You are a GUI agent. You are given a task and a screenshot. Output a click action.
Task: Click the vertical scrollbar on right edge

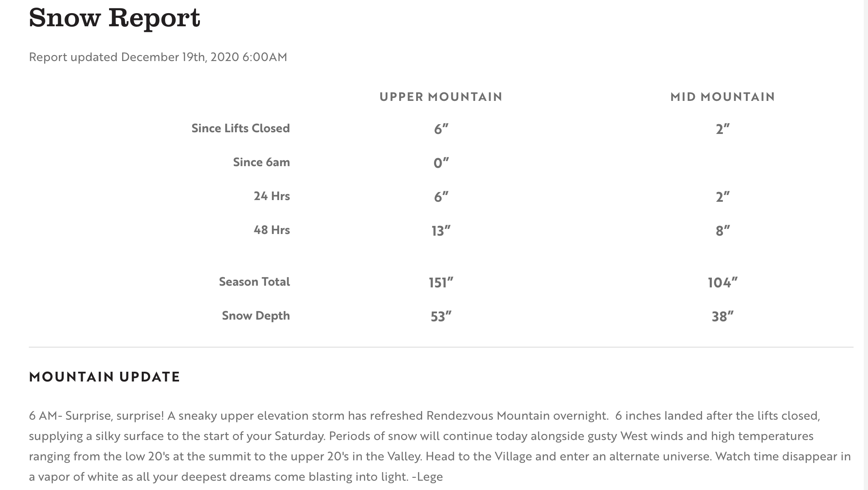865,245
